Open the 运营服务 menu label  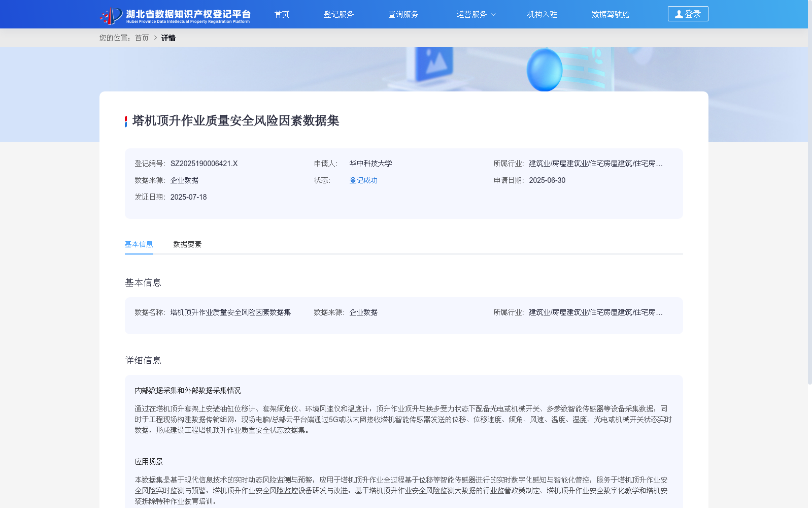click(x=471, y=14)
